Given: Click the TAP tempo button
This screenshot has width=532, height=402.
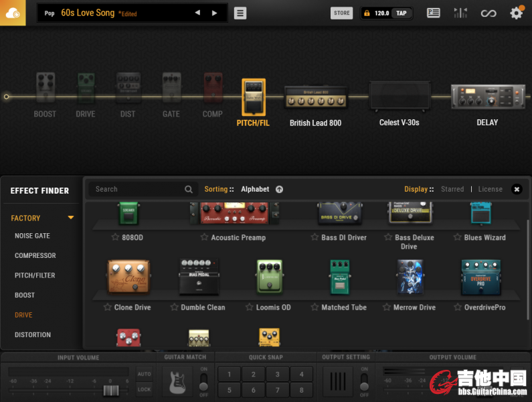Looking at the screenshot, I should [401, 13].
